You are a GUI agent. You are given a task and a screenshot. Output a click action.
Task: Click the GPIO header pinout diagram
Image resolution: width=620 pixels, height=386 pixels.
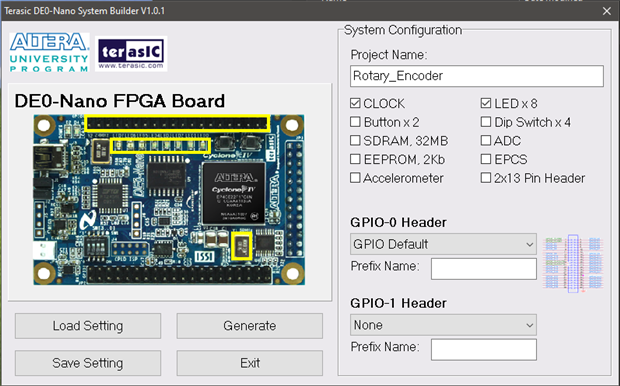(573, 264)
